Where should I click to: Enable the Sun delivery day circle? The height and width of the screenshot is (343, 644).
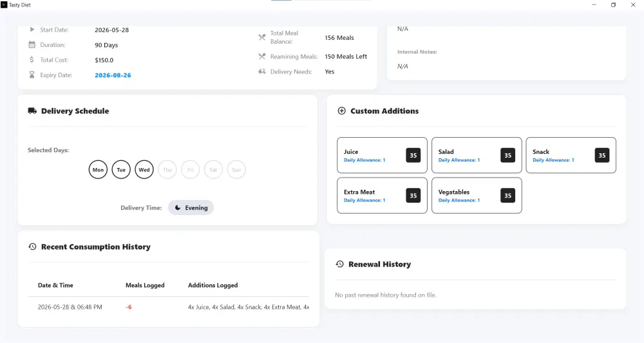236,169
